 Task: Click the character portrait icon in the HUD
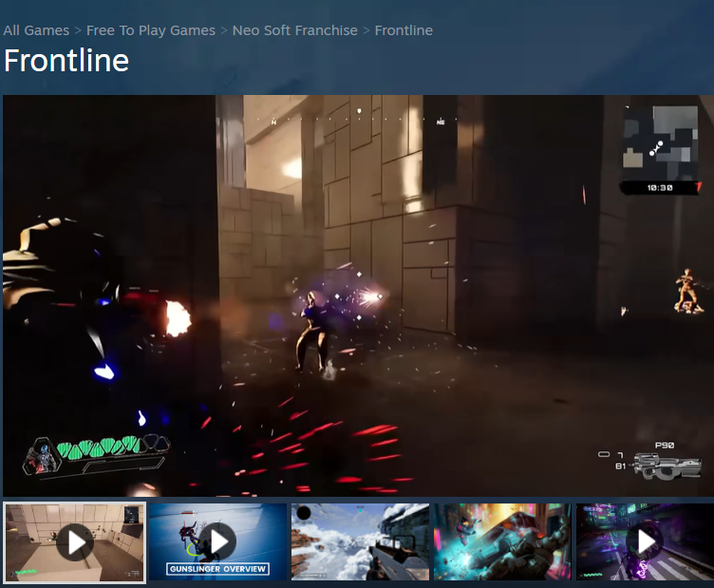point(42,457)
